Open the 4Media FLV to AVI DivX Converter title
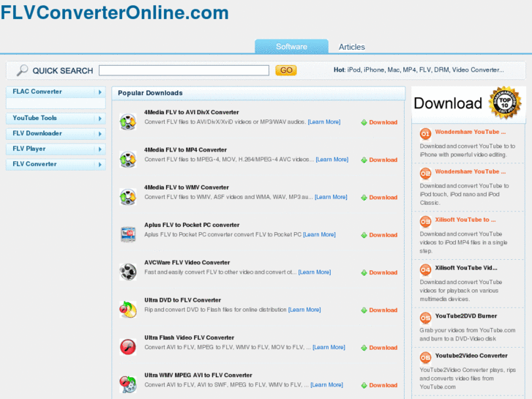Viewport: 532px width, 399px height. pyautogui.click(x=191, y=113)
